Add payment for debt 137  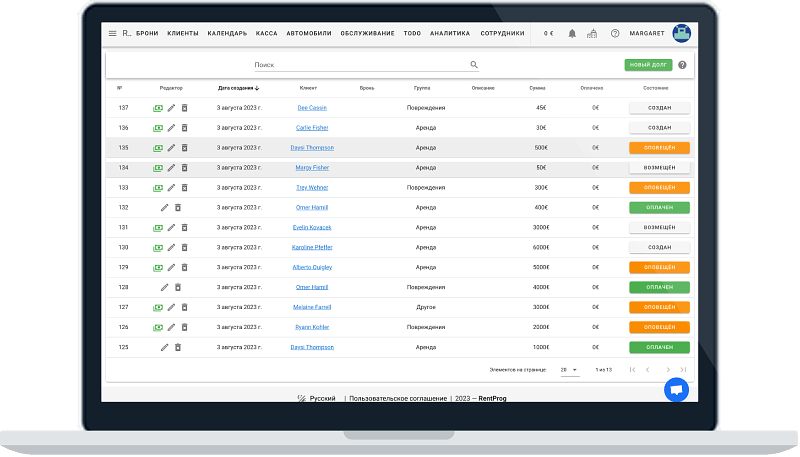point(158,108)
